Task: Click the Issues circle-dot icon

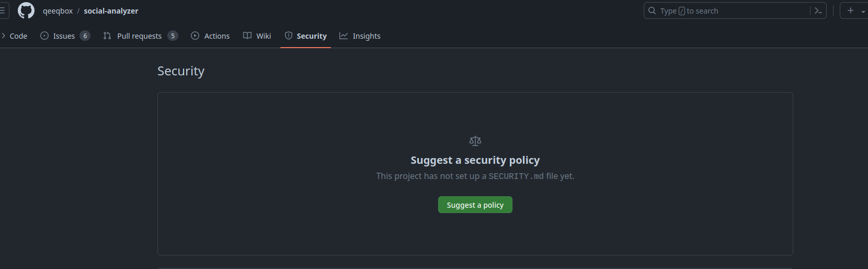Action: pos(44,36)
